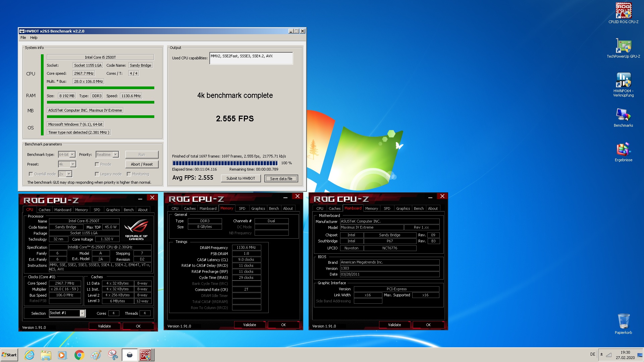This screenshot has width=644, height=362.
Task: Open Memory tab in Mainboard window
Action: 371,208
